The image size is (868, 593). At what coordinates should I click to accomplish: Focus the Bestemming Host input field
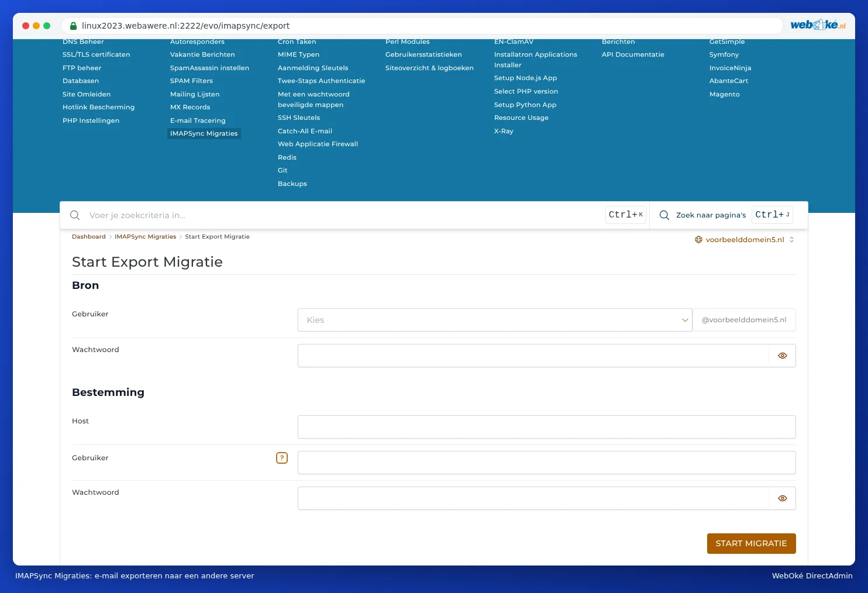coord(546,427)
